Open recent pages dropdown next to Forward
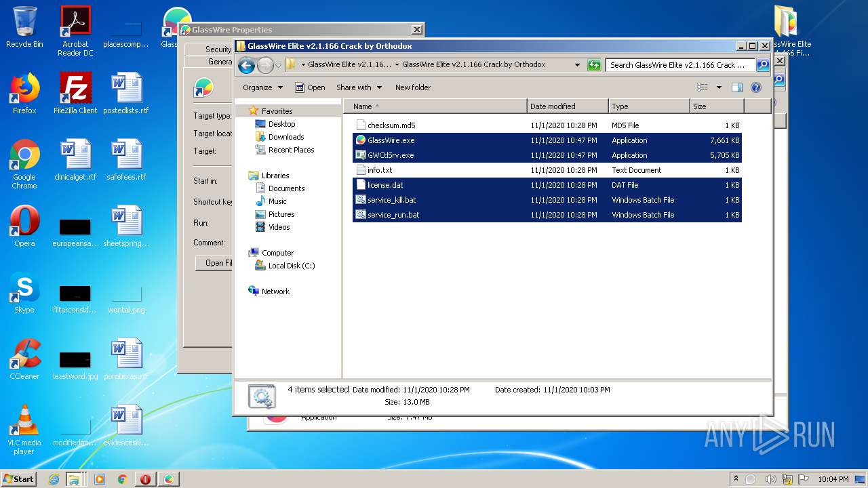Image resolution: width=868 pixels, height=488 pixels. [278, 66]
